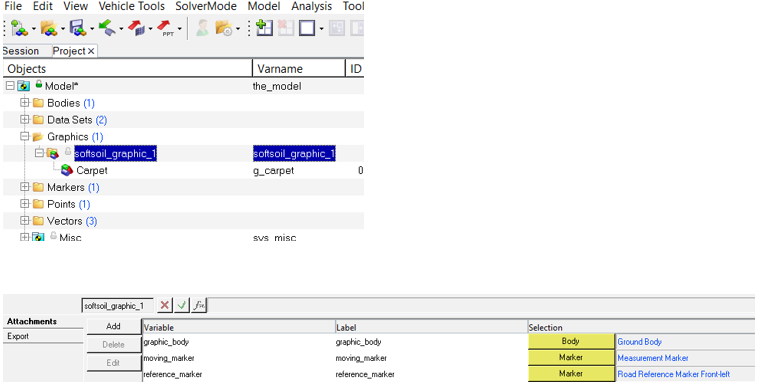The width and height of the screenshot is (760, 385).
Task: Click the New Session toolbar icon
Action: (19, 28)
